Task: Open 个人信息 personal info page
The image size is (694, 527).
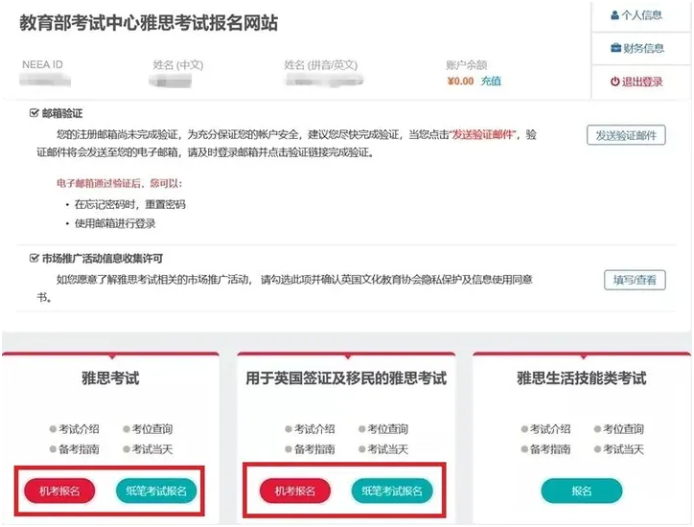Action: [636, 15]
